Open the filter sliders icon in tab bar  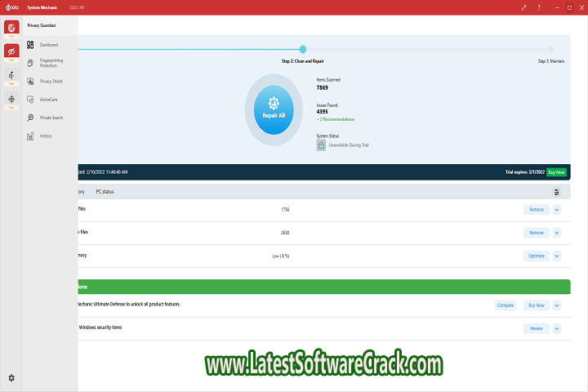(x=557, y=192)
